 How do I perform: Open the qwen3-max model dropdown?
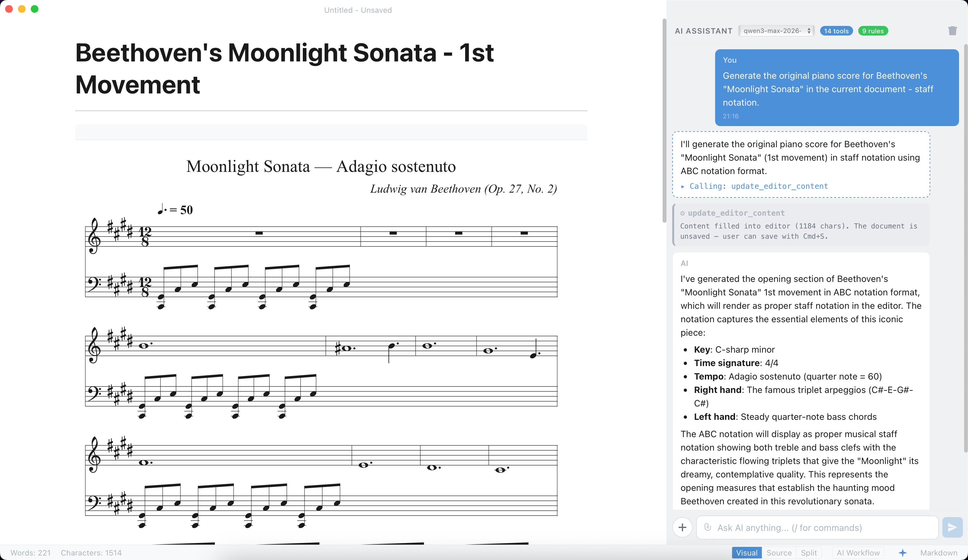(776, 31)
